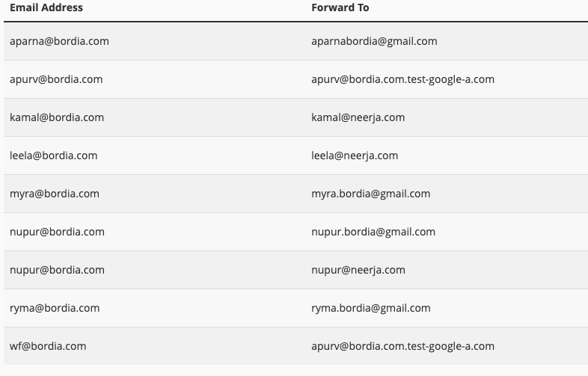
Task: Click the myra.bordia@gmail.com forward address
Action: pos(370,194)
